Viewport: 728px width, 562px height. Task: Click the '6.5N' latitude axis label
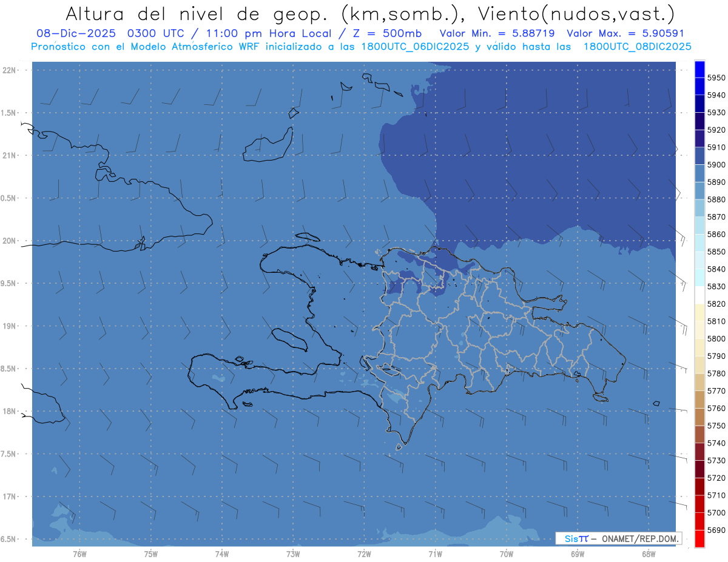tap(8, 539)
